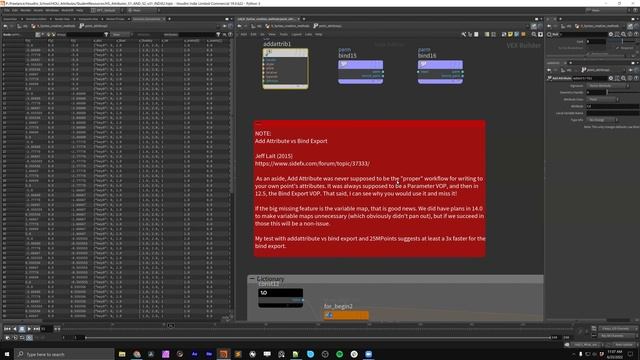Open the Add menu in network editor
The image size is (640, 360).
[244, 34]
